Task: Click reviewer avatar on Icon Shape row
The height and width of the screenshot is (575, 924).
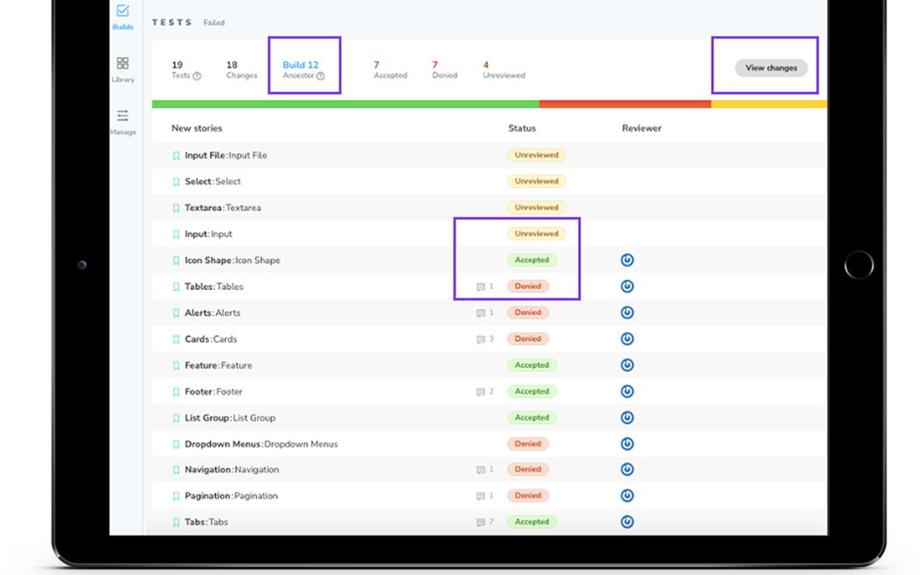Action: point(626,260)
